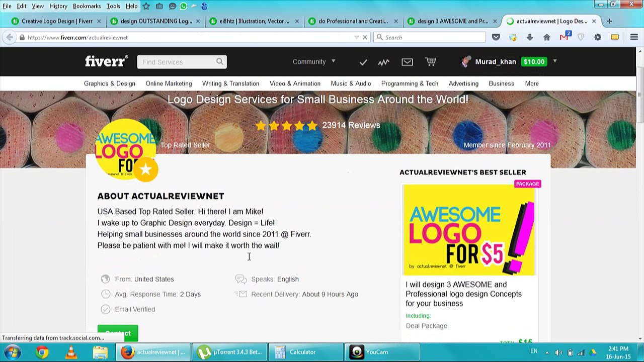Open the Fiverr shopping cart icon
The image size is (644, 362).
pyautogui.click(x=431, y=61)
